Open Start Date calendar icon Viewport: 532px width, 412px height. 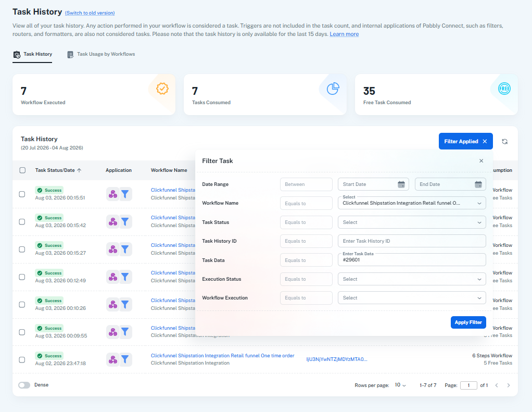[401, 184]
